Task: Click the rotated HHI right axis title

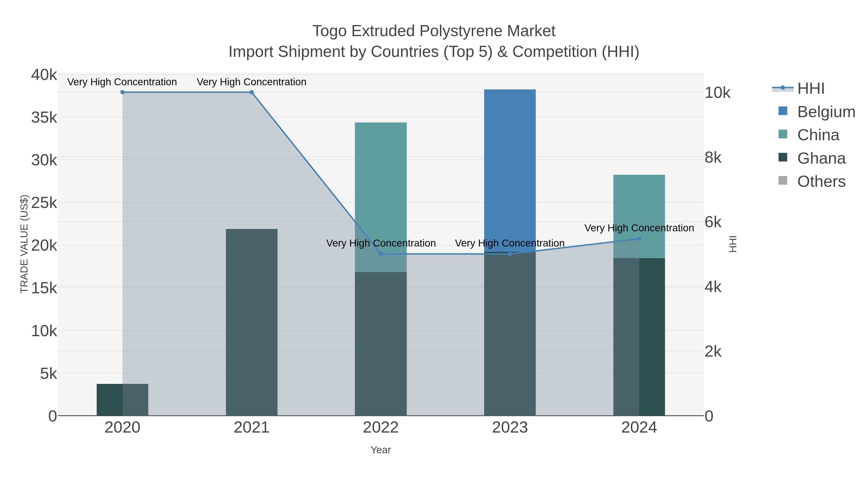Action: (x=732, y=244)
